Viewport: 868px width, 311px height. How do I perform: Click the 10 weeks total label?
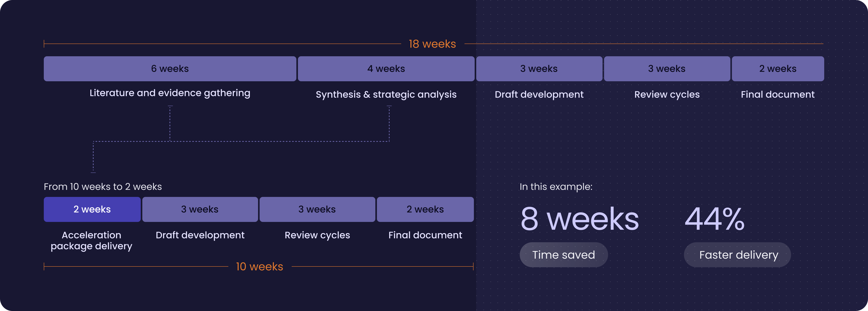click(259, 267)
